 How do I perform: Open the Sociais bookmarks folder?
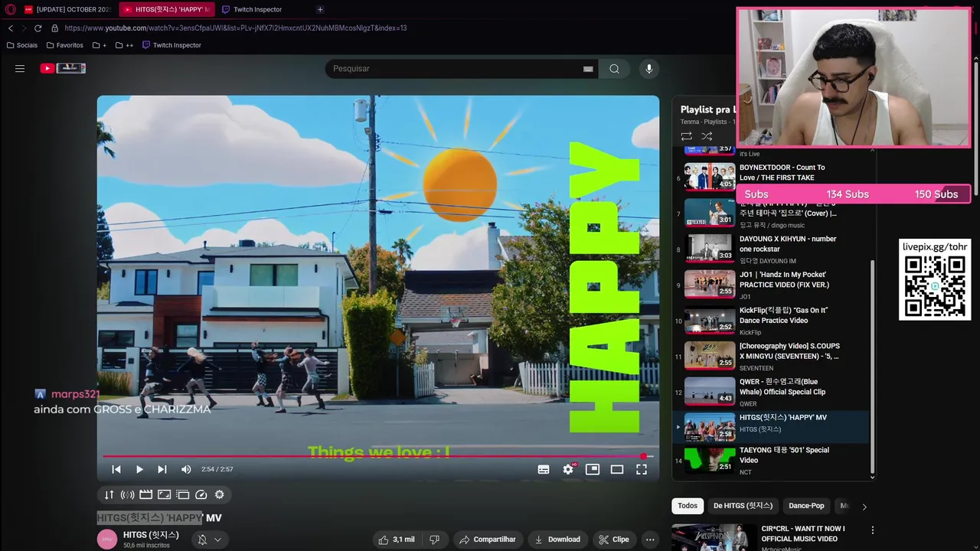point(22,45)
